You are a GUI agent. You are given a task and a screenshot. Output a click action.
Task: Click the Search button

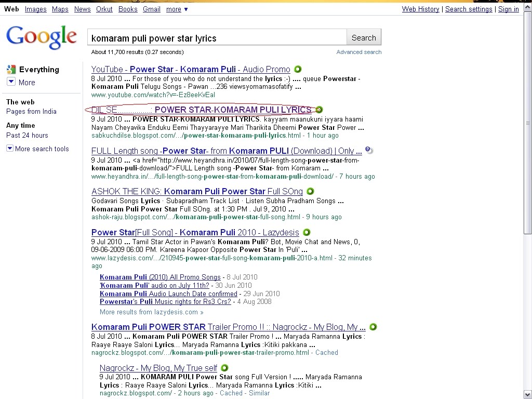pos(364,37)
